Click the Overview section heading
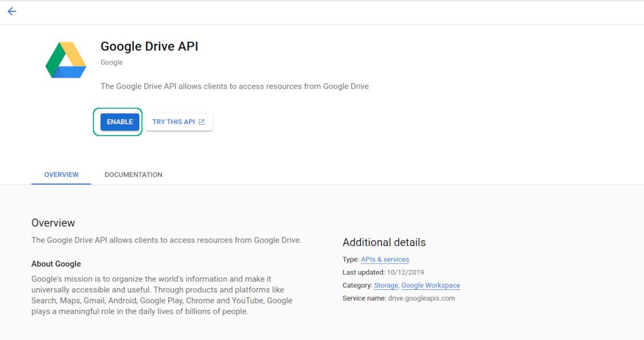Image resolution: width=644 pixels, height=340 pixels. (x=53, y=223)
